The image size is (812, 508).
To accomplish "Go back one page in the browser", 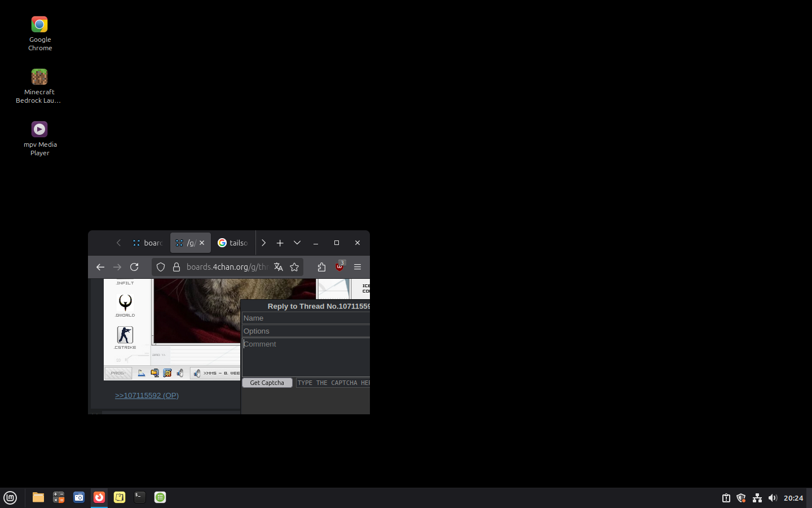I will click(x=100, y=267).
